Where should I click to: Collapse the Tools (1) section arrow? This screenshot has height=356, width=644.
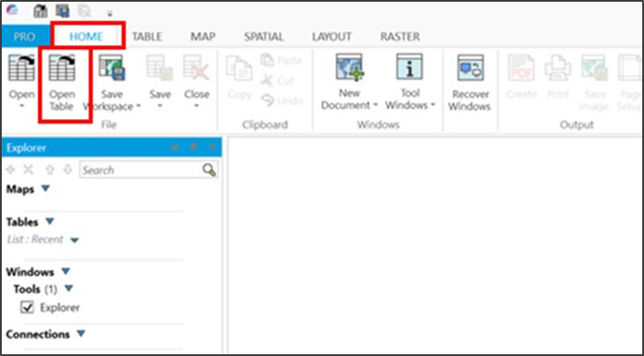click(68, 288)
